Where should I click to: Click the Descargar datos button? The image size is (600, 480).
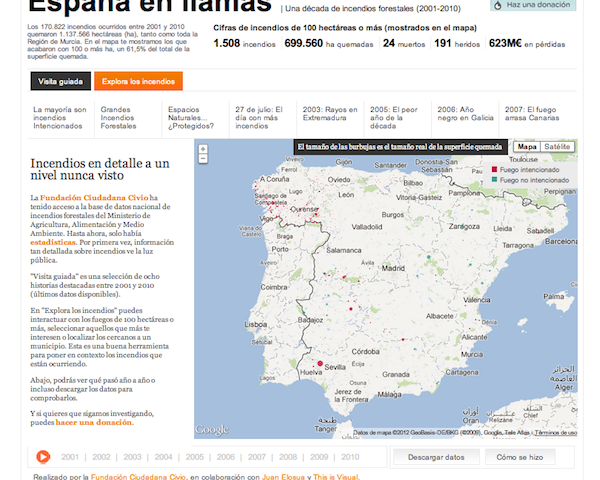(436, 457)
